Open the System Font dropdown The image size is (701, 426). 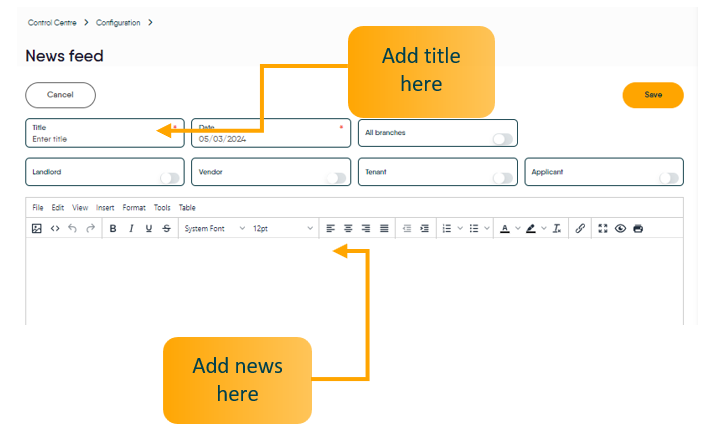(x=214, y=229)
